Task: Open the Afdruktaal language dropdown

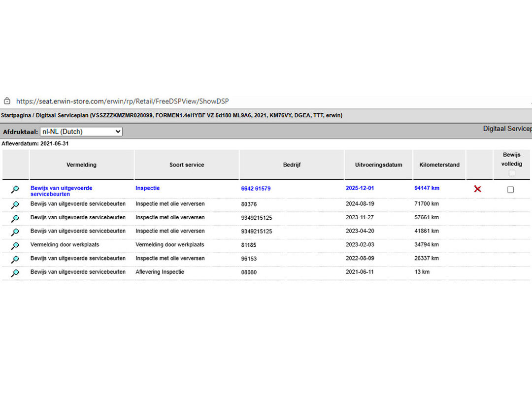Action: pos(81,132)
